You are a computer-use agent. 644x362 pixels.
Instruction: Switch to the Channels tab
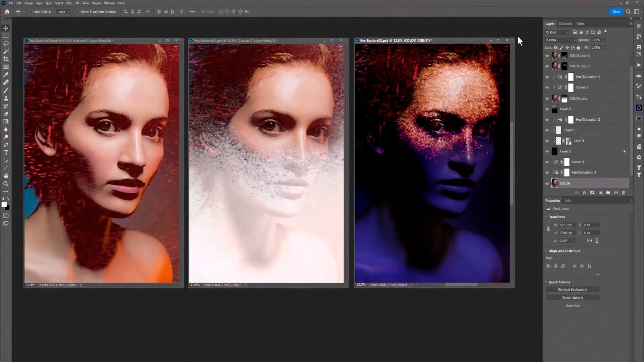coord(565,24)
